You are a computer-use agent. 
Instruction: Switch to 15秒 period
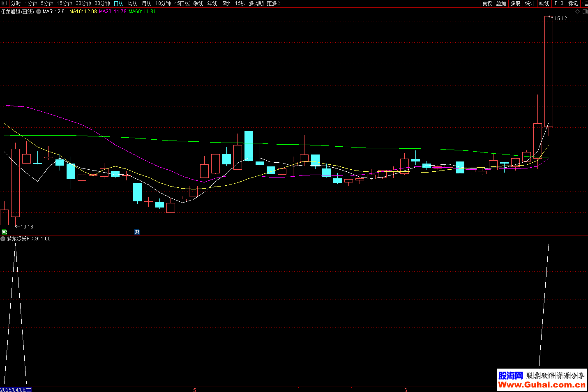(x=240, y=3)
